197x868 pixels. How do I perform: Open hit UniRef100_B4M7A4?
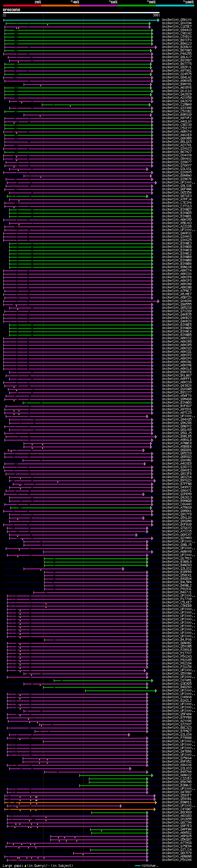177,772
